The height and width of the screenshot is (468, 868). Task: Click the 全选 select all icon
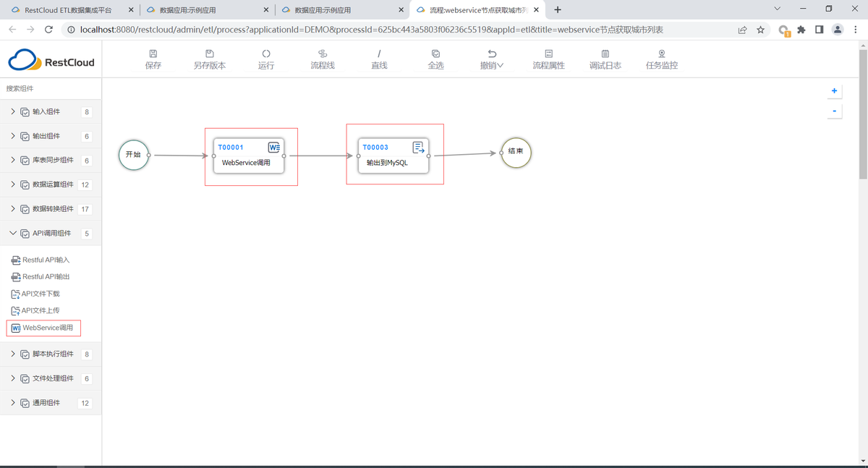[x=435, y=54]
